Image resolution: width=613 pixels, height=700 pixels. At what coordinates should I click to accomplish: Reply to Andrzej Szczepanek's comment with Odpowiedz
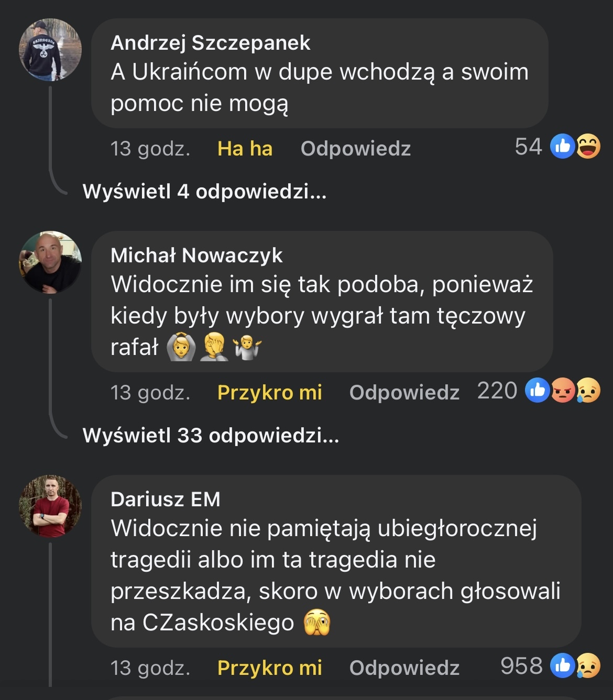356,149
